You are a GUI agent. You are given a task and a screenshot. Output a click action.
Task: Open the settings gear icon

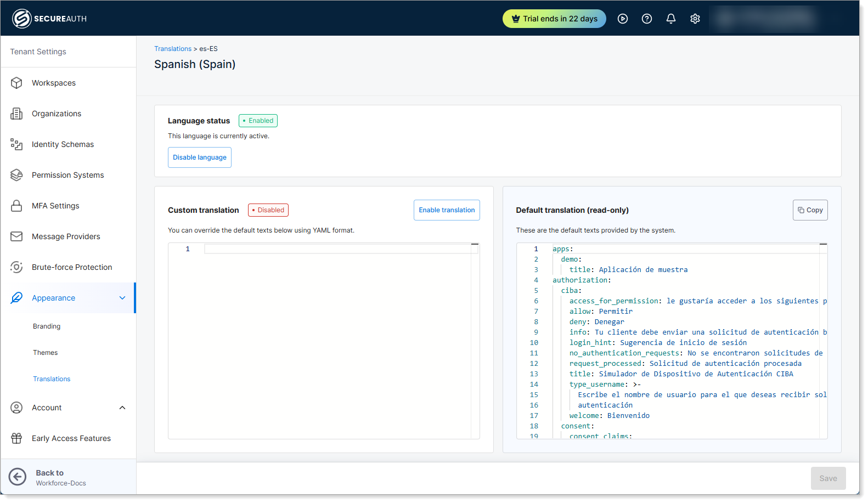(695, 19)
